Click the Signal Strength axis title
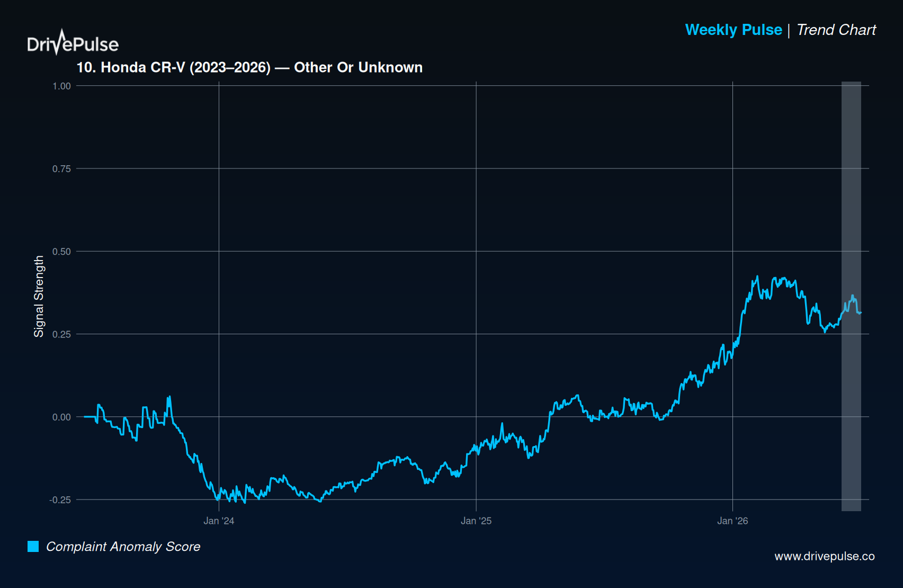The height and width of the screenshot is (588, 903). coord(39,296)
